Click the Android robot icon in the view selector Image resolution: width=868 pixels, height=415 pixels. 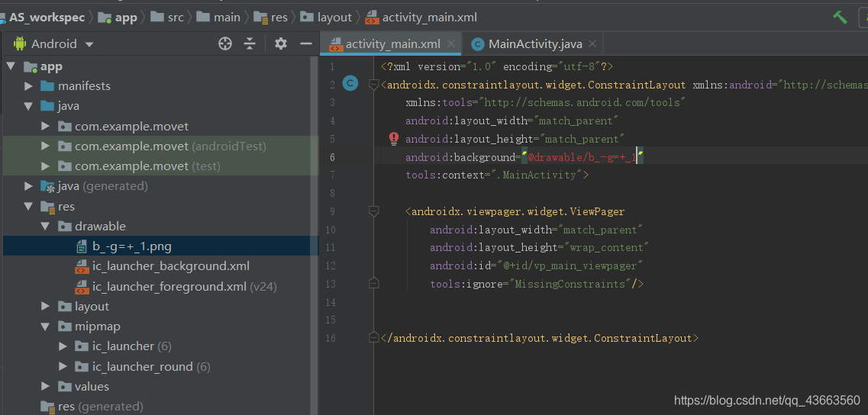pos(21,43)
